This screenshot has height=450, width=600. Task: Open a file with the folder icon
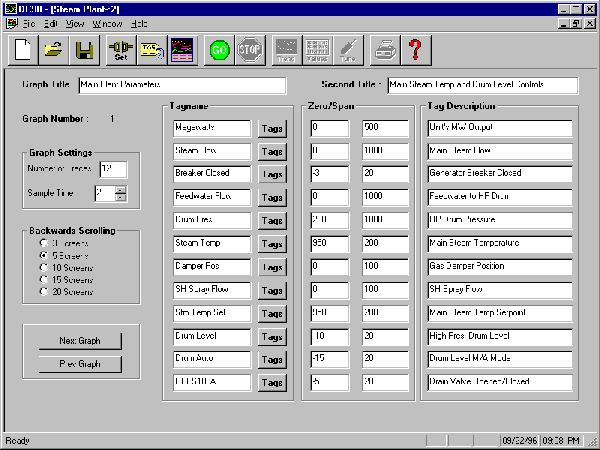[55, 47]
